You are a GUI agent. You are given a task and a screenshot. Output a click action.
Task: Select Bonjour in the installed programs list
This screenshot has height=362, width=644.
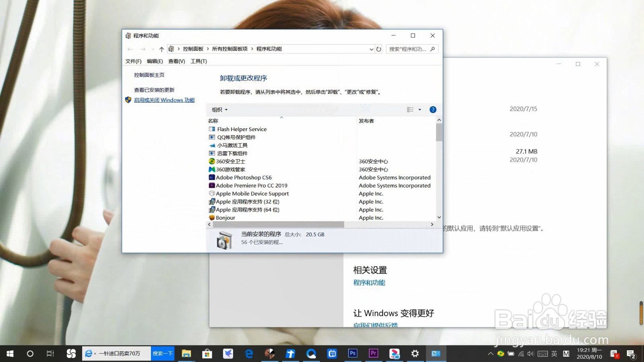[225, 218]
